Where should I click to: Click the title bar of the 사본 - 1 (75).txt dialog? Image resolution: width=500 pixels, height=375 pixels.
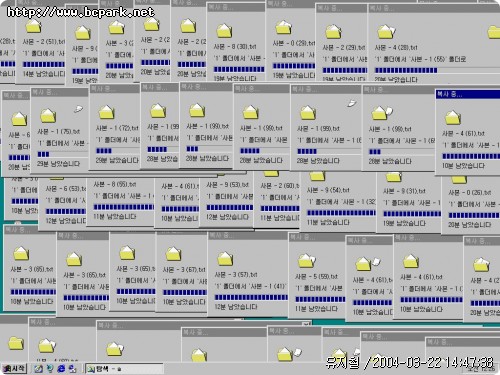[x=59, y=92]
